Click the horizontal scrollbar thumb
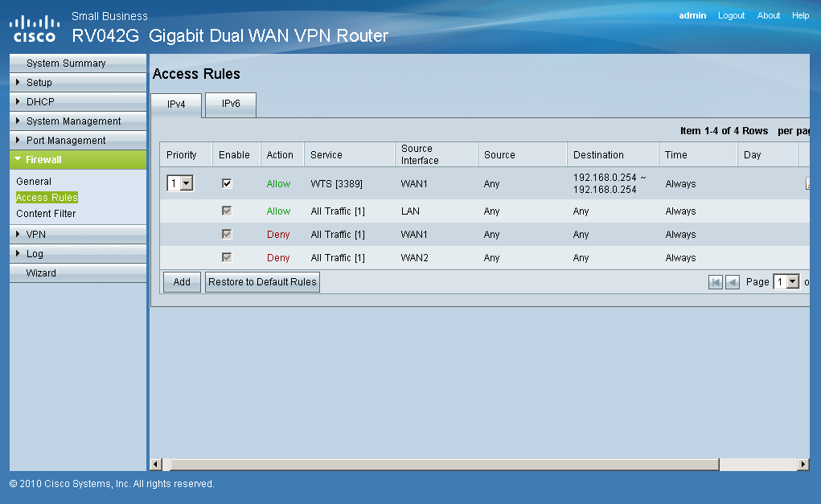The width and height of the screenshot is (821, 504). [445, 465]
